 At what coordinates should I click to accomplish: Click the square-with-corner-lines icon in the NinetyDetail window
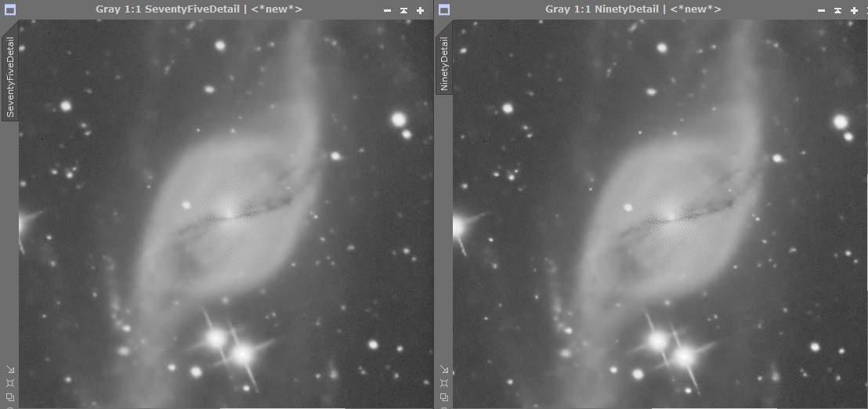tap(444, 383)
